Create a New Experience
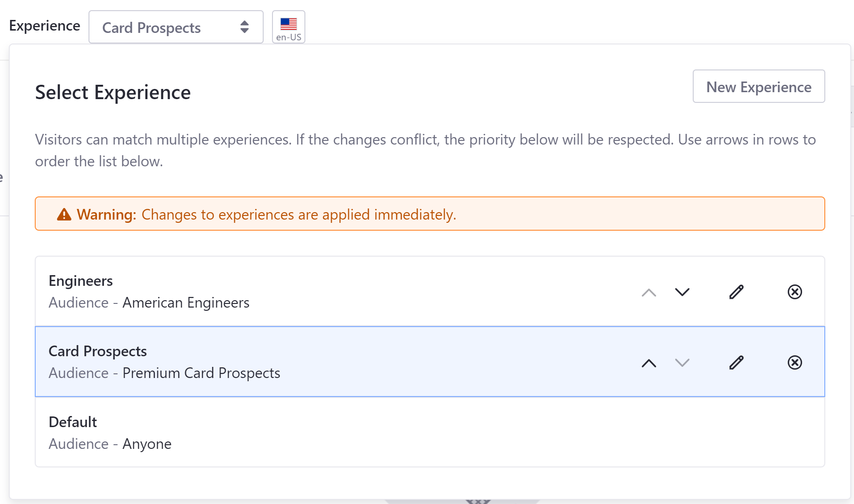The width and height of the screenshot is (854, 504). 759,87
